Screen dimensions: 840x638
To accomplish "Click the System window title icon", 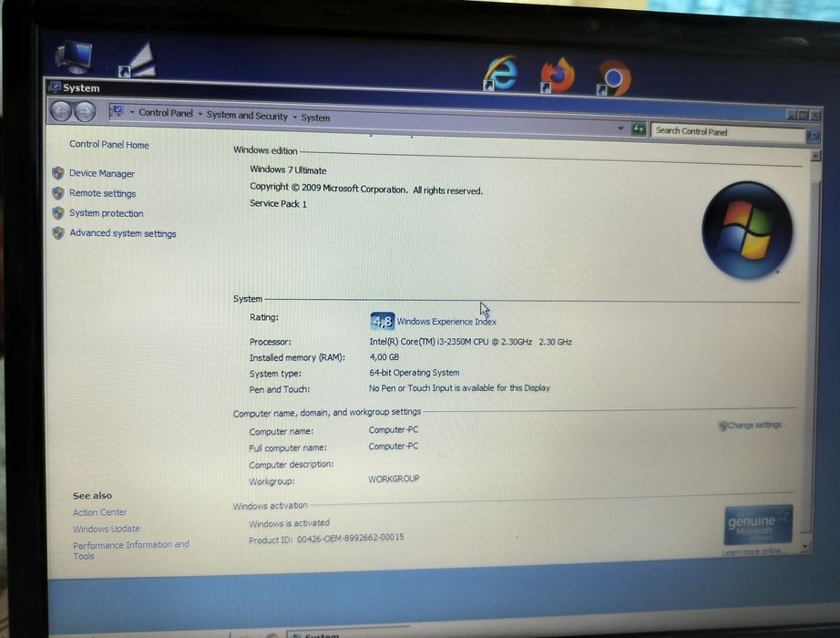I will 55,87.
